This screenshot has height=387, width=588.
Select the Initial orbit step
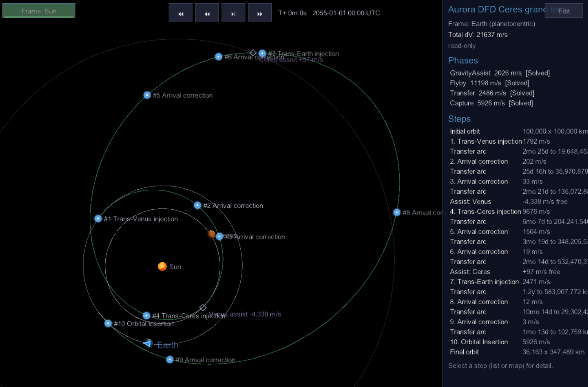(518, 131)
